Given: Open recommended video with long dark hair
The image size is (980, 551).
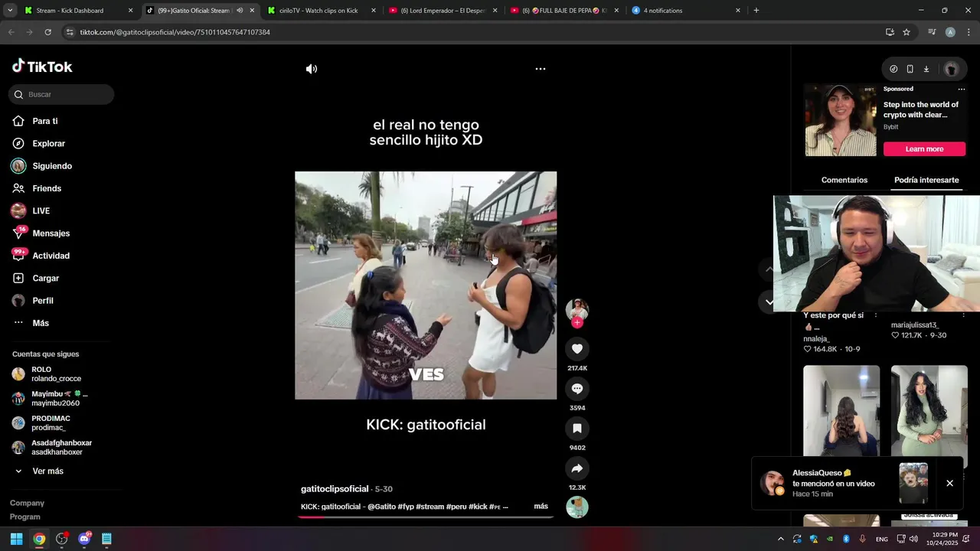Looking at the screenshot, I should point(841,411).
